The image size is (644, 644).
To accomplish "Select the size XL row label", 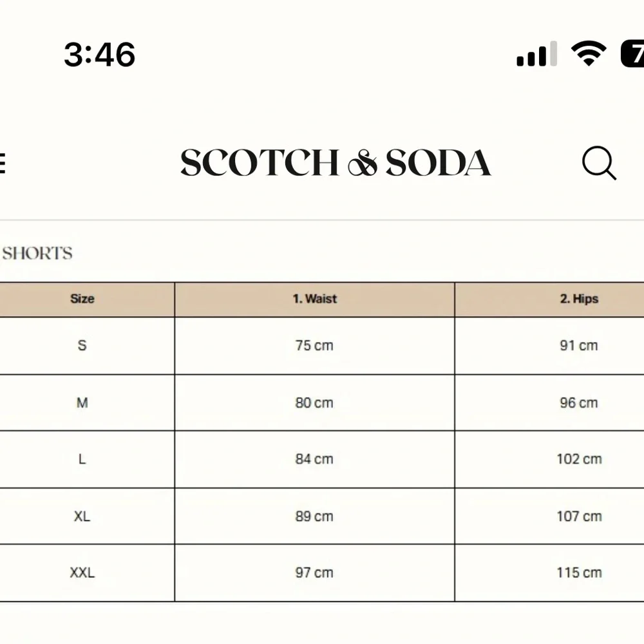I will coord(82,516).
